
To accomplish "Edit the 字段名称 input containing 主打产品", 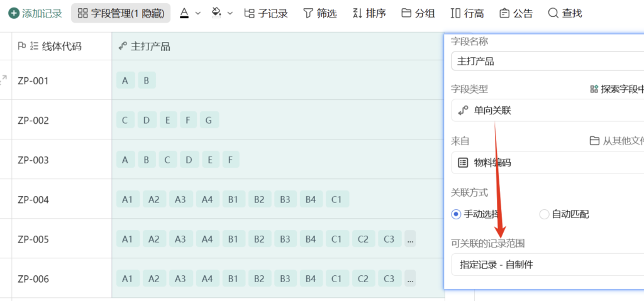I will 547,62.
